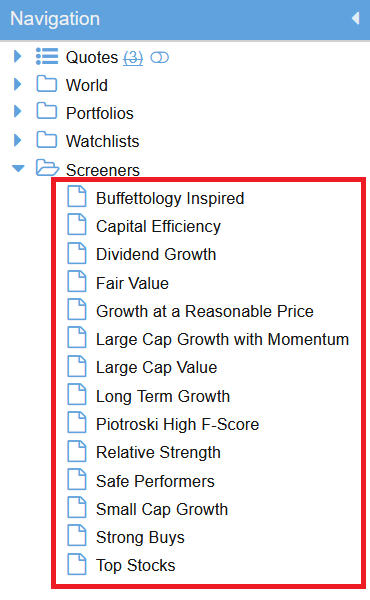This screenshot has height=600, width=370.
Task: Click the Quotes list icon
Action: [47, 57]
